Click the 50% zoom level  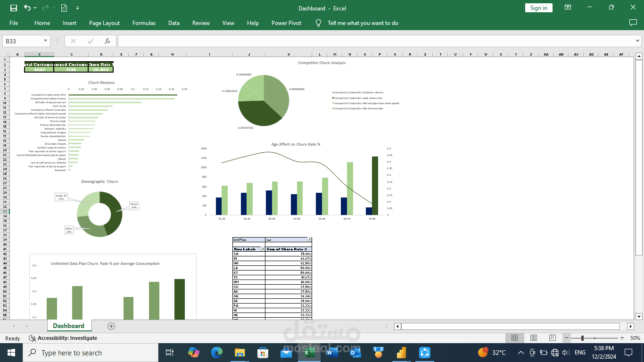(x=635, y=338)
